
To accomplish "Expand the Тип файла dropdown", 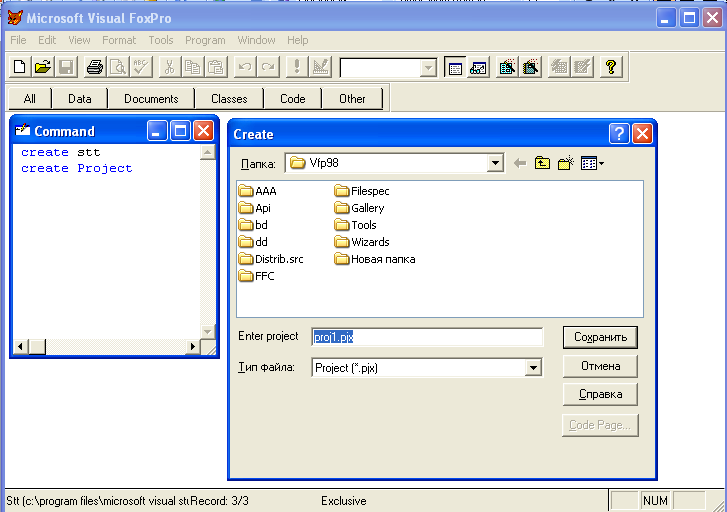I will coord(533,368).
